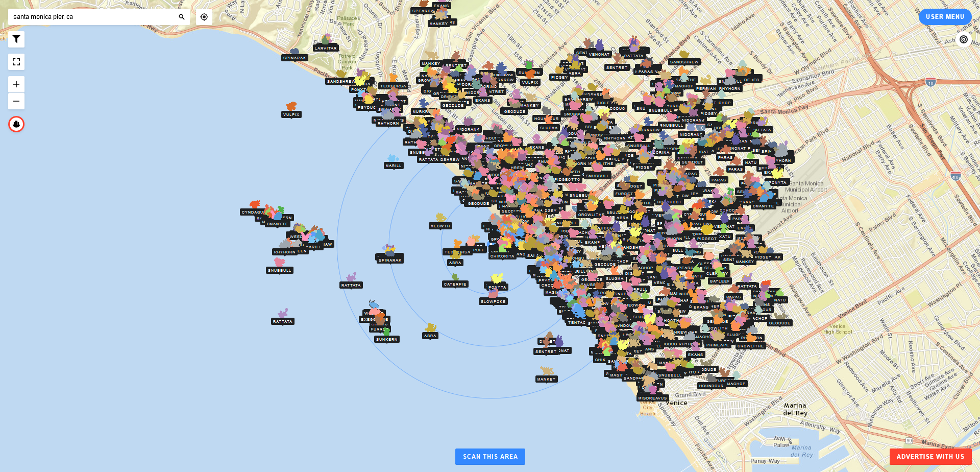This screenshot has height=472, width=980.
Task: Zoom in with the plus button
Action: click(x=16, y=84)
